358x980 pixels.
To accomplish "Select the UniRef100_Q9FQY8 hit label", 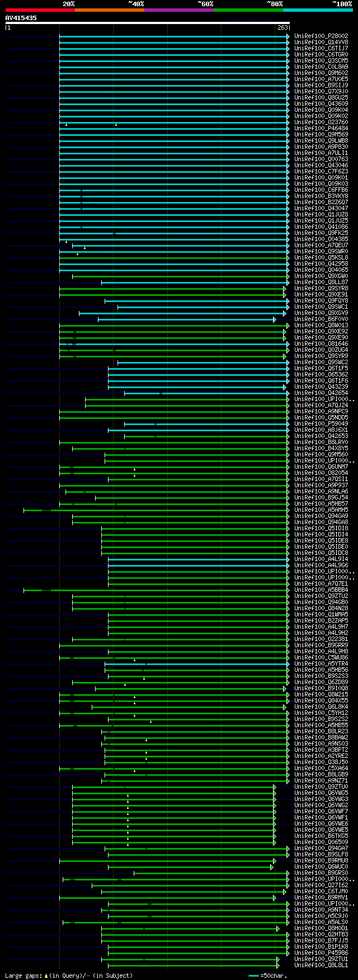I will 321,300.
